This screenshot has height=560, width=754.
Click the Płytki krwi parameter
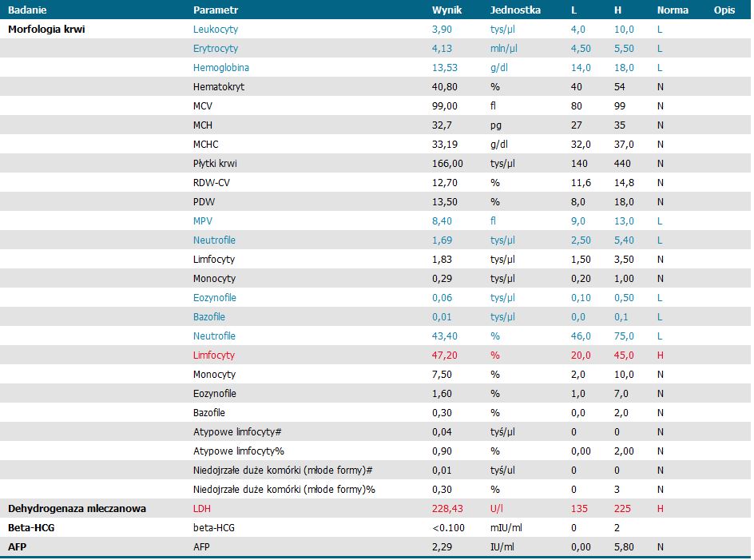click(215, 164)
